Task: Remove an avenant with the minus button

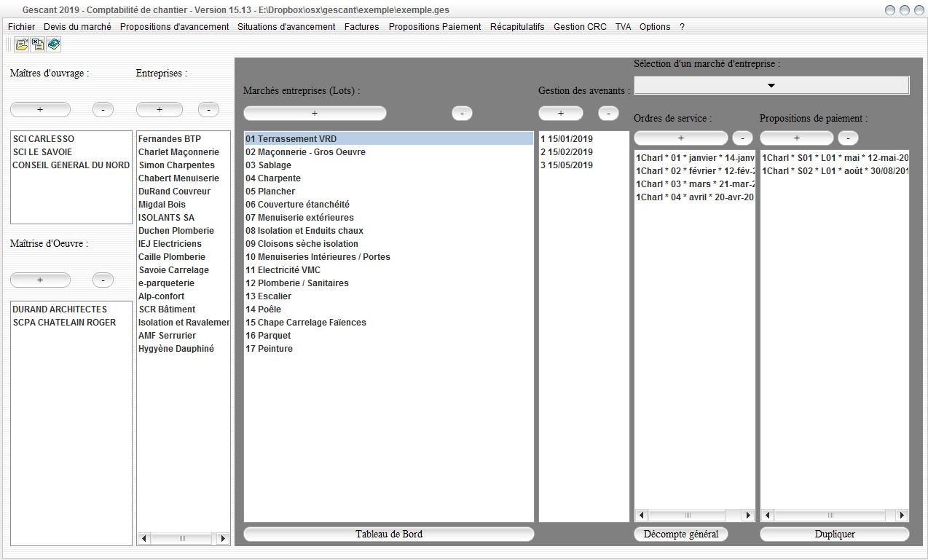Action: click(608, 113)
